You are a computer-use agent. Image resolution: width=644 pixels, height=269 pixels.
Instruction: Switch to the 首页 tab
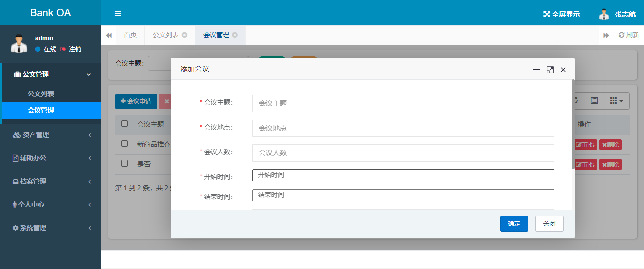tap(130, 35)
